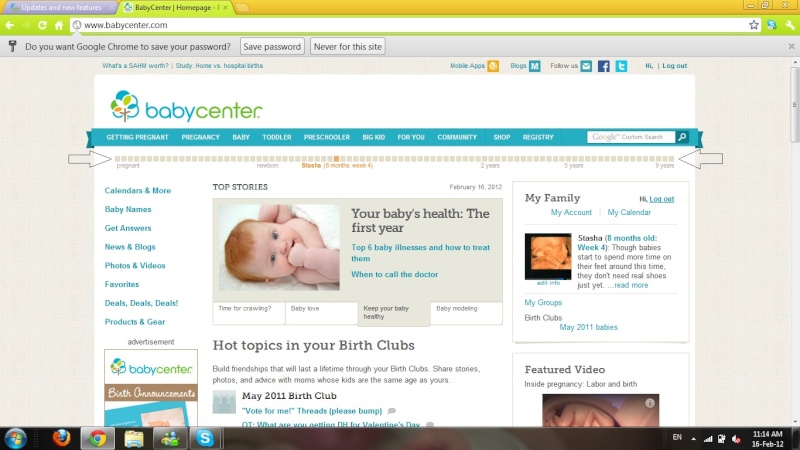Open the For You nav menu

point(411,137)
